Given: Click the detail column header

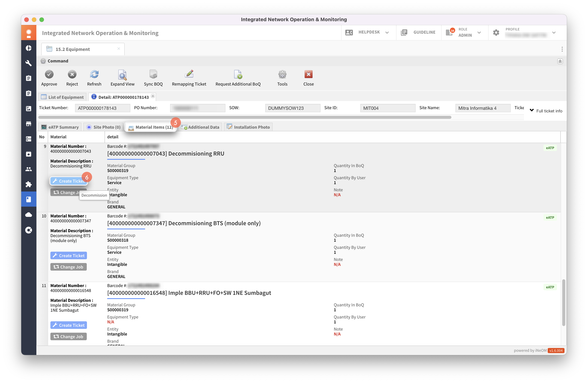Looking at the screenshot, I should (332, 137).
